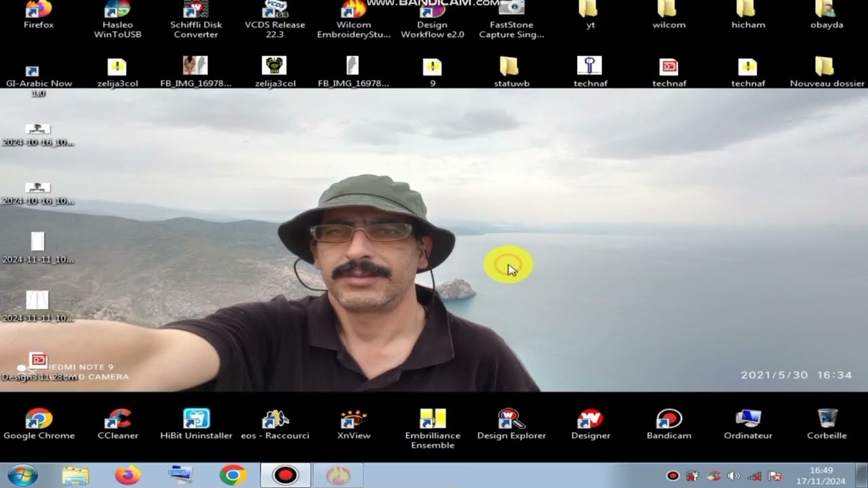Open the Action Center flag icon
This screenshot has height=488, width=868.
pyautogui.click(x=774, y=476)
